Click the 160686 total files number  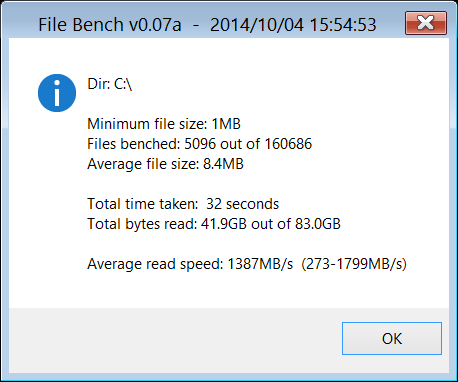tap(288, 144)
